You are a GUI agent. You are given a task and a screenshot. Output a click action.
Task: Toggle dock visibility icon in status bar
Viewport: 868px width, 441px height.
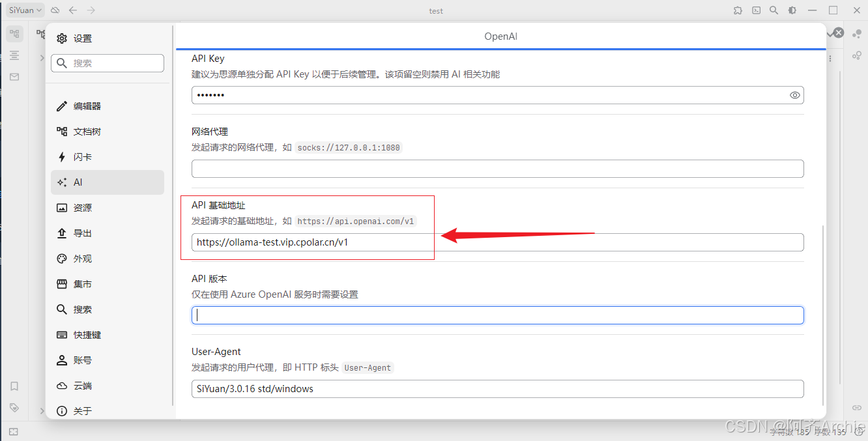coord(14,431)
